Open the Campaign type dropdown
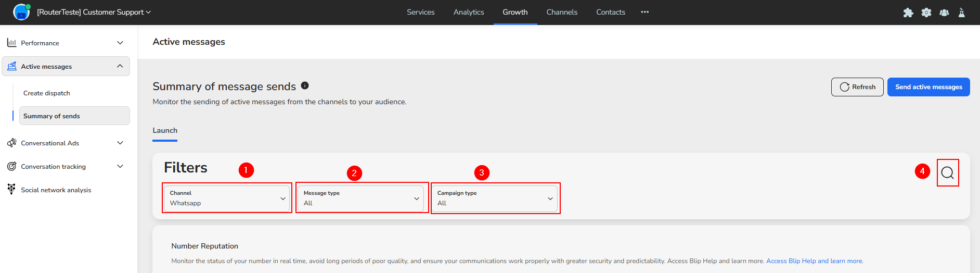980x273 pixels. (494, 198)
